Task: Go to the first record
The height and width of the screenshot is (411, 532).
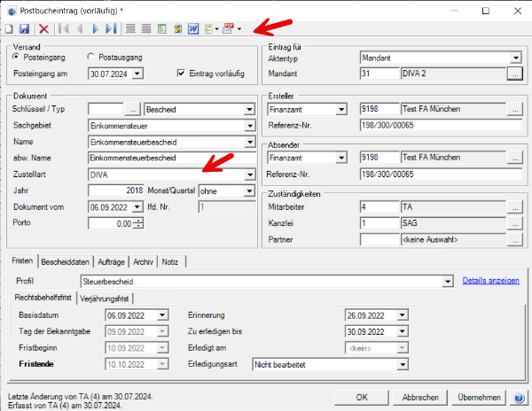Action: click(63, 29)
